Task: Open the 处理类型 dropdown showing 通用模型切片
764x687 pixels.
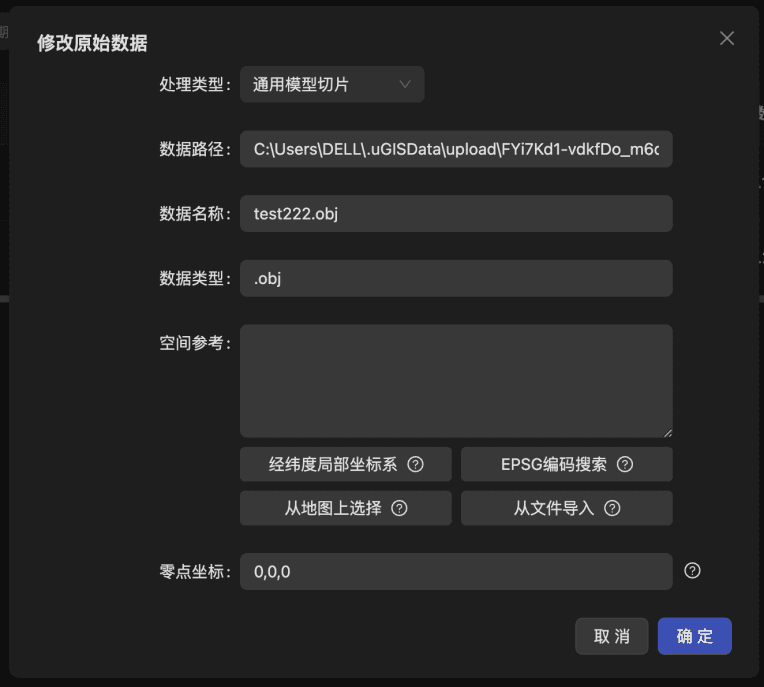Action: point(320,85)
